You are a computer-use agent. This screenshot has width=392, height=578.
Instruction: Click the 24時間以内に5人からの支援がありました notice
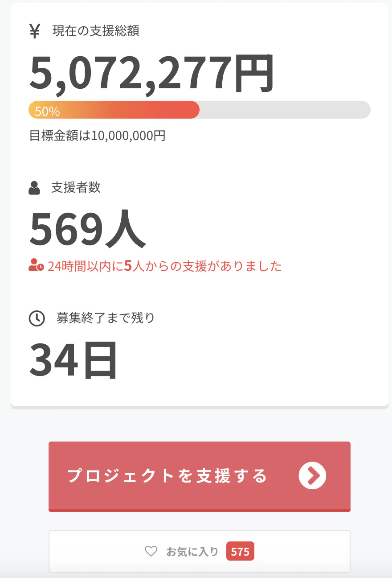(x=165, y=266)
